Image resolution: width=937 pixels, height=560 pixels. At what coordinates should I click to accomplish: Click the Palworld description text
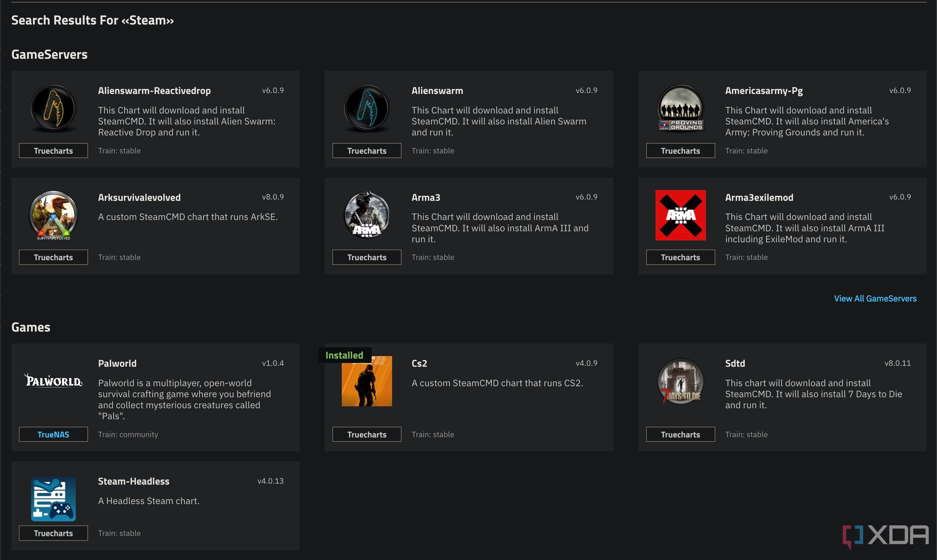(x=185, y=400)
